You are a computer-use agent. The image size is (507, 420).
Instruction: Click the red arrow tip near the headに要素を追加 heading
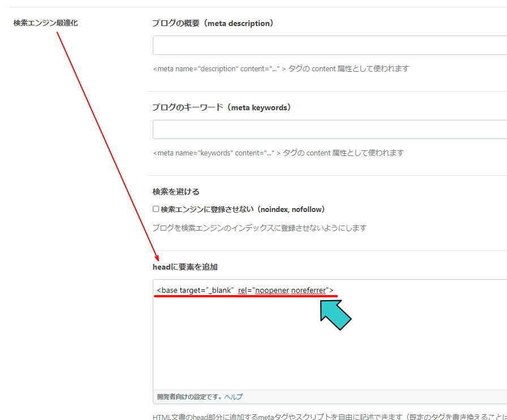click(x=157, y=258)
